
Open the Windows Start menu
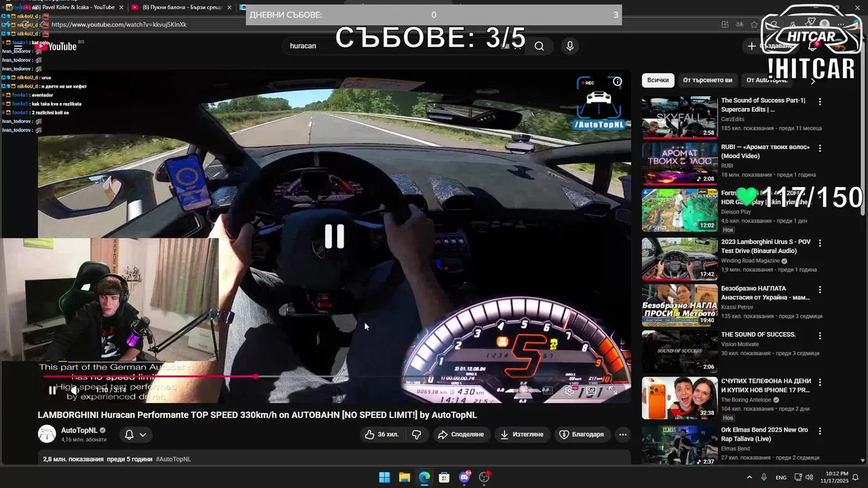tap(384, 477)
